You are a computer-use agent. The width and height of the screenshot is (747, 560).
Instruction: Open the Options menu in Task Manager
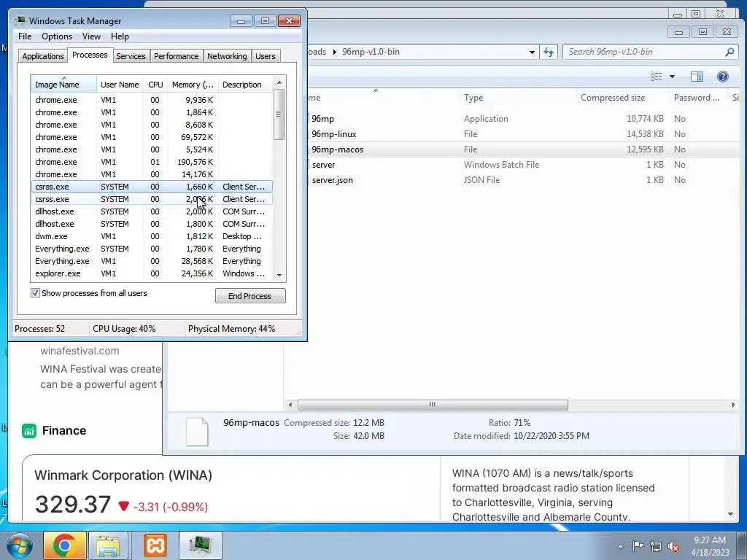pos(57,36)
